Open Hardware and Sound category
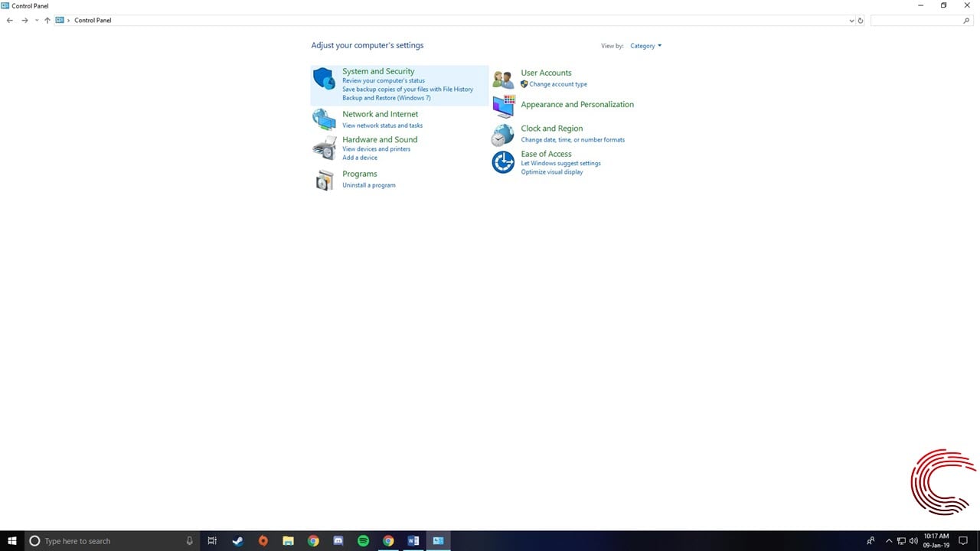The image size is (980, 551). coord(380,139)
